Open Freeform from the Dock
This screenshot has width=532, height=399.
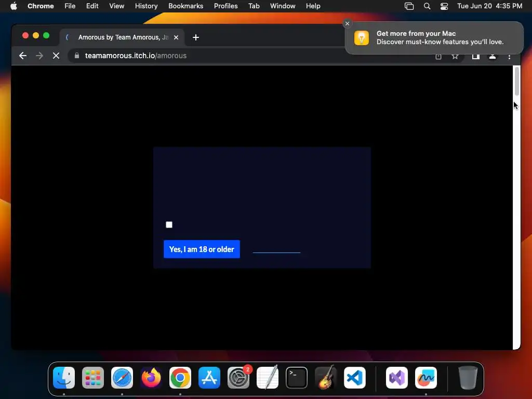[x=426, y=378]
